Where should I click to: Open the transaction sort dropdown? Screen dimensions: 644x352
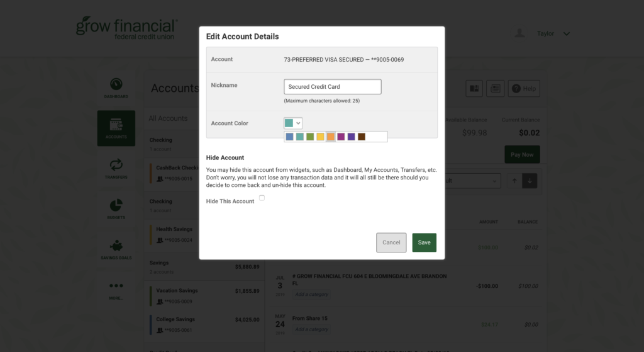coord(472,181)
